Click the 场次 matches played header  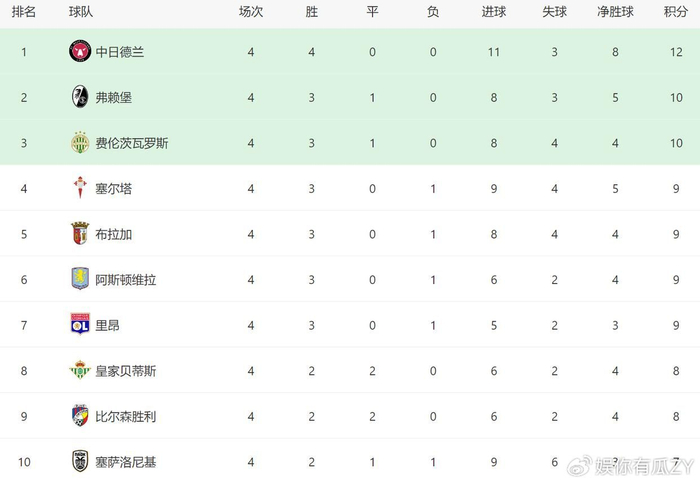[x=250, y=12]
